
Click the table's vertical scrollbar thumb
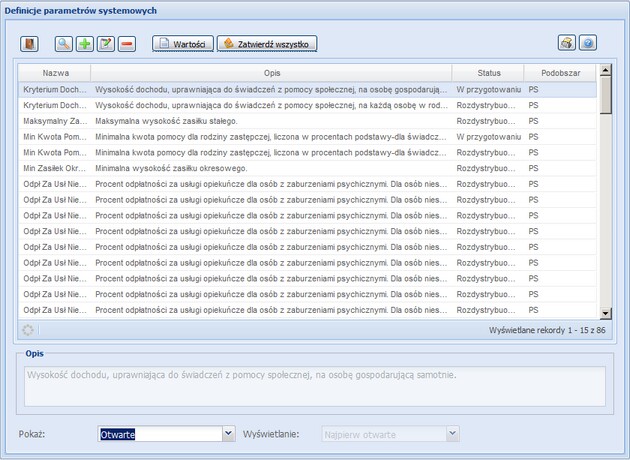coord(605,95)
